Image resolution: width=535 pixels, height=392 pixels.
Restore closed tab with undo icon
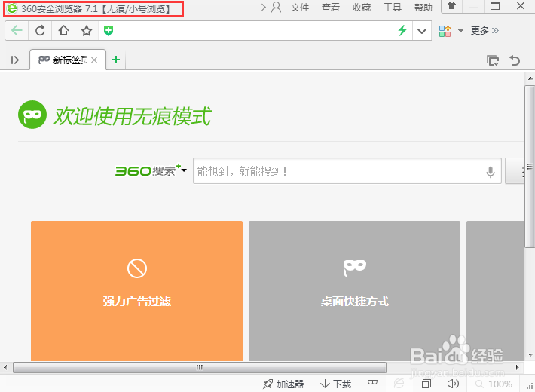coord(515,60)
